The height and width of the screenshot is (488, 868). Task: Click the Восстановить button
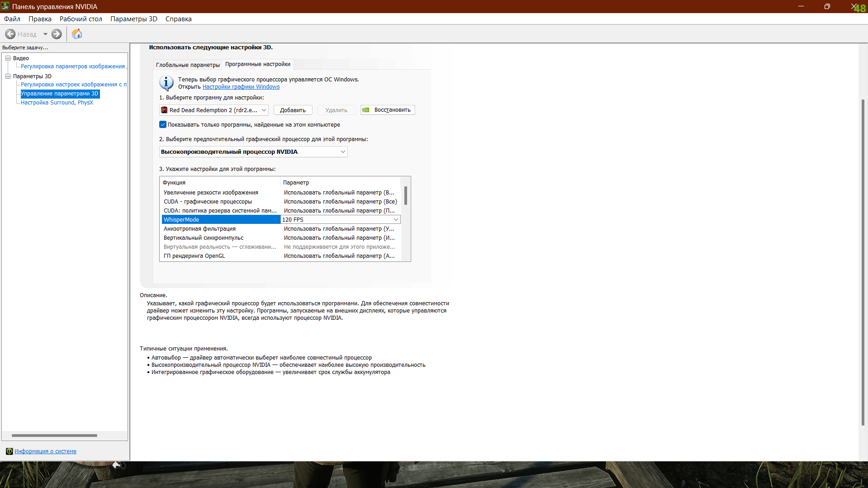tap(388, 110)
